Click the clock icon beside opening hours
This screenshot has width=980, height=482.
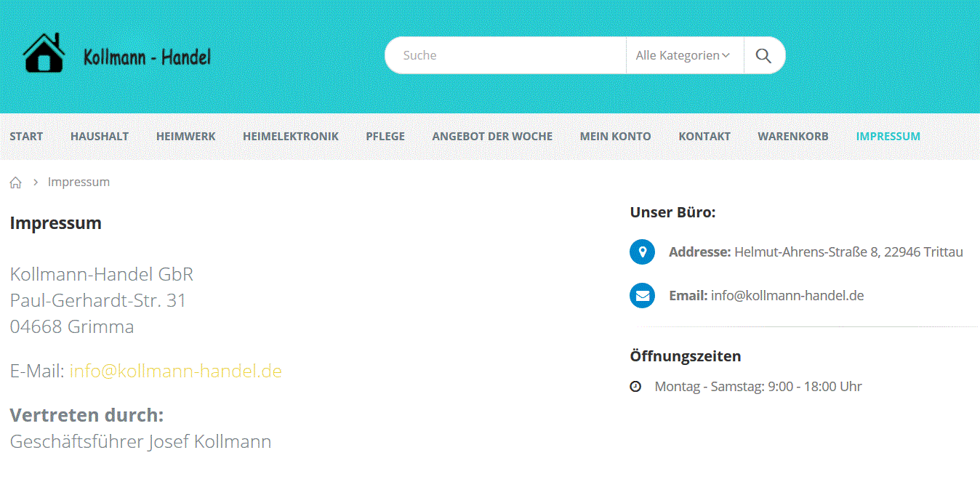(635, 386)
